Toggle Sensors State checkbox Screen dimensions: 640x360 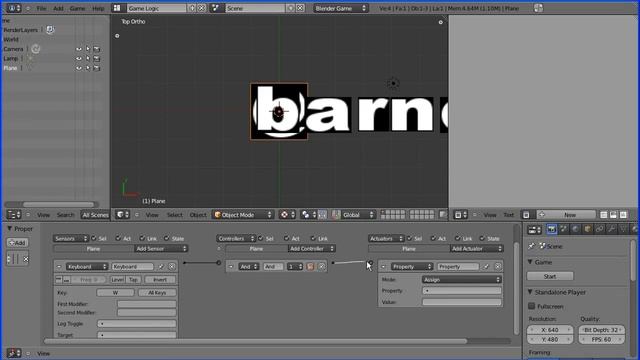tap(167, 238)
